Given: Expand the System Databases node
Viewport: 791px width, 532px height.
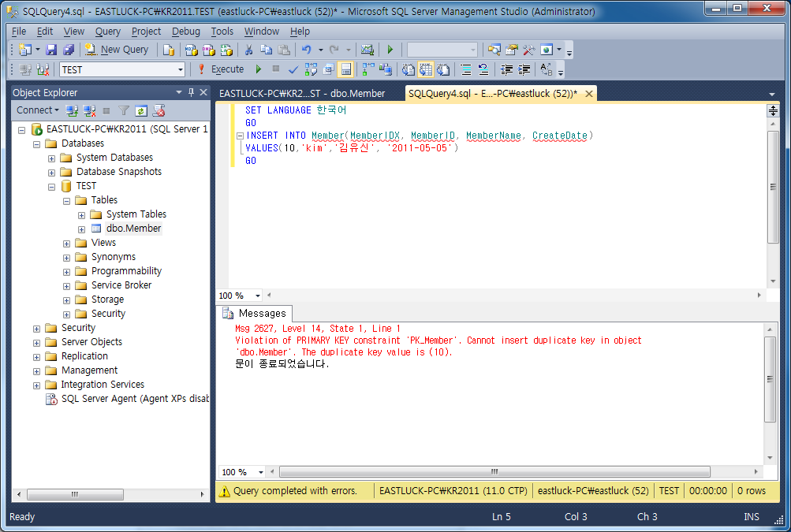Looking at the screenshot, I should point(51,158).
